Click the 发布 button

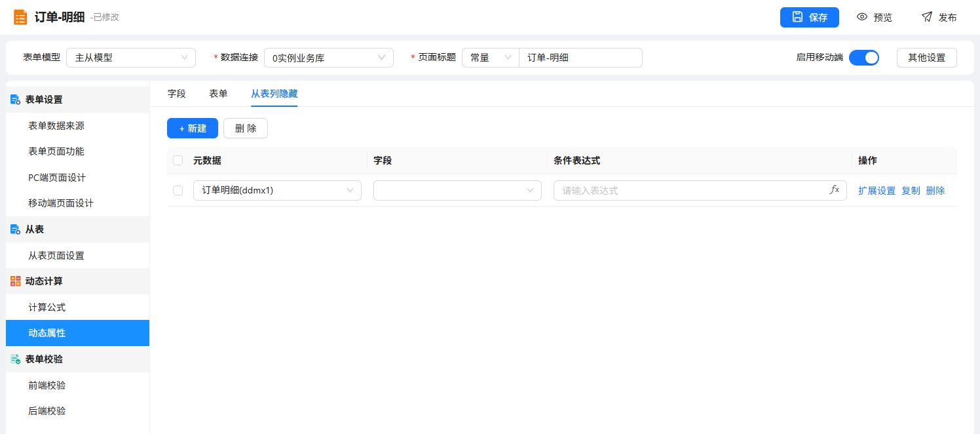(x=939, y=17)
